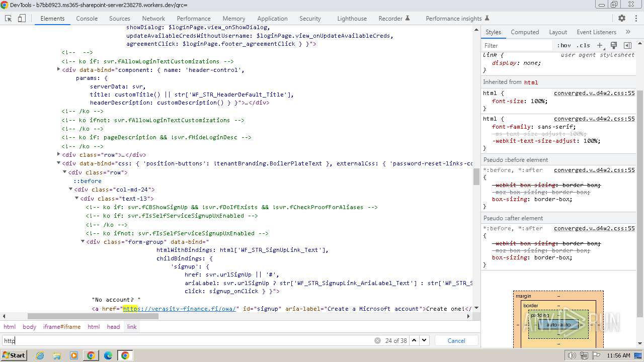
Task: Toggle the .cls element classes pane
Action: (583, 45)
